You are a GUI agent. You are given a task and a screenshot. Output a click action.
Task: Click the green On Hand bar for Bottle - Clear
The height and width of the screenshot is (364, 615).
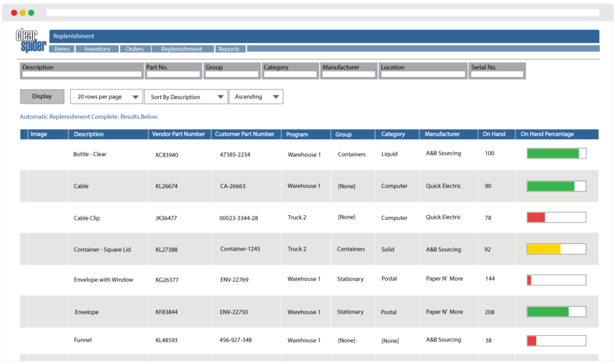[553, 153]
